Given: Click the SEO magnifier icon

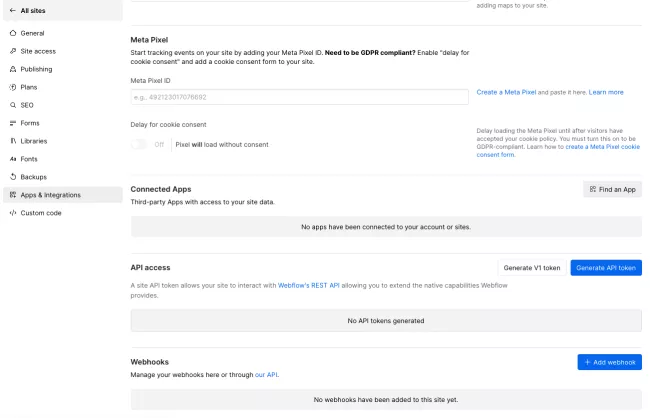Looking at the screenshot, I should point(13,105).
